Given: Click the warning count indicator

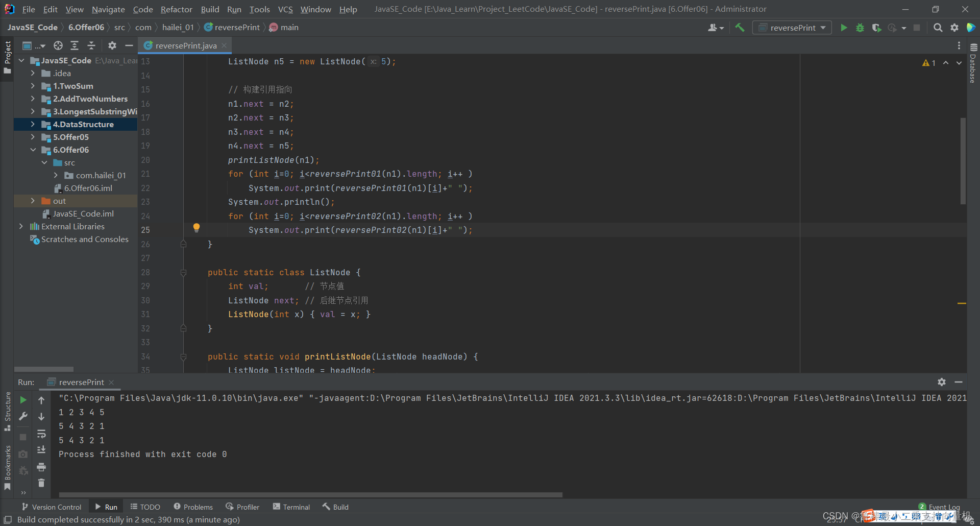Looking at the screenshot, I should pos(929,63).
